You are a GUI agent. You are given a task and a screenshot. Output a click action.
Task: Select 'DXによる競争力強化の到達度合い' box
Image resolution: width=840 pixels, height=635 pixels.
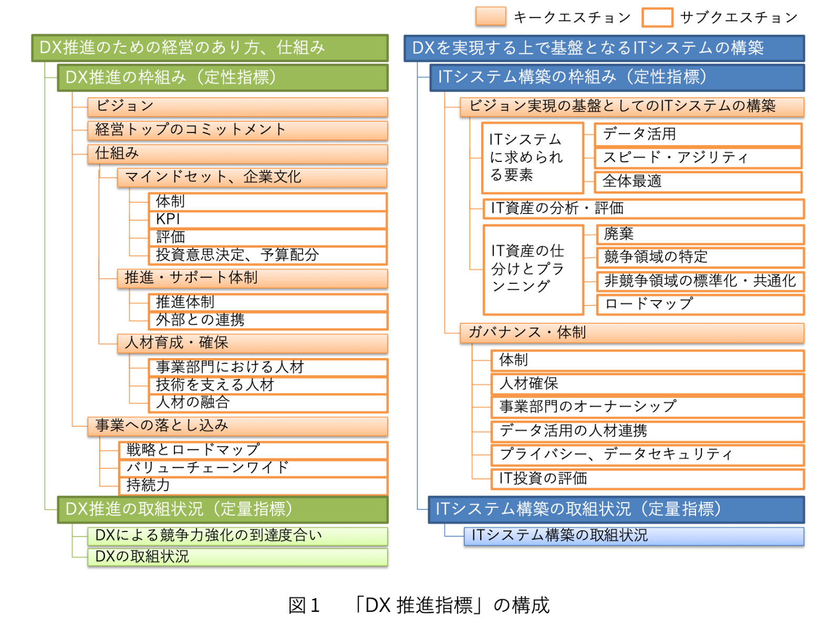pyautogui.click(x=237, y=536)
